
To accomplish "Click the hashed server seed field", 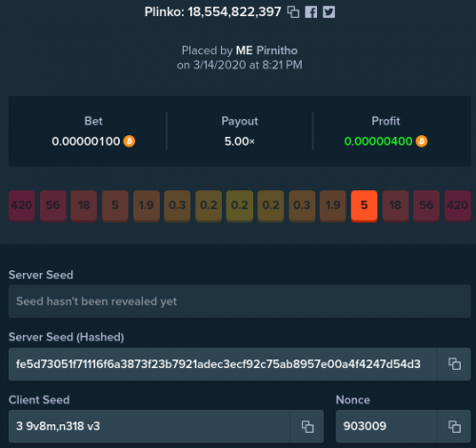I will click(223, 364).
